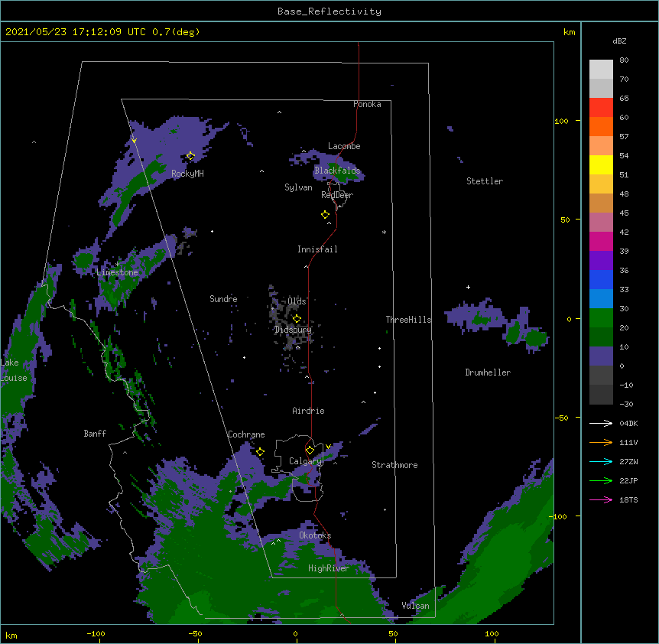
Task: Click the HighRiver town label
Action: [329, 568]
